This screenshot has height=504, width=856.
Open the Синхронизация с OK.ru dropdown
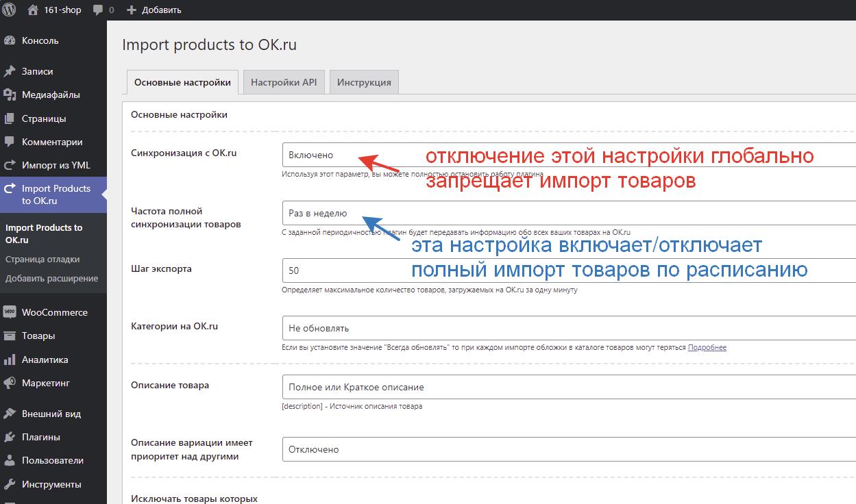[x=569, y=155]
